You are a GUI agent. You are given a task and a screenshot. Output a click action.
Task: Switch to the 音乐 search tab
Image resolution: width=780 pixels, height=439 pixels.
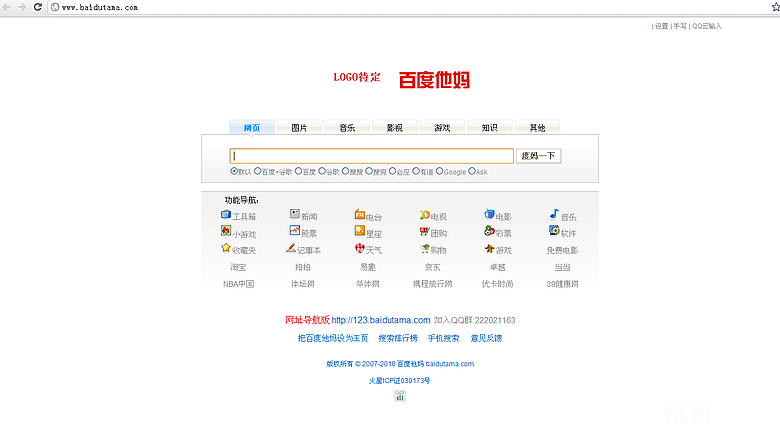click(x=347, y=127)
